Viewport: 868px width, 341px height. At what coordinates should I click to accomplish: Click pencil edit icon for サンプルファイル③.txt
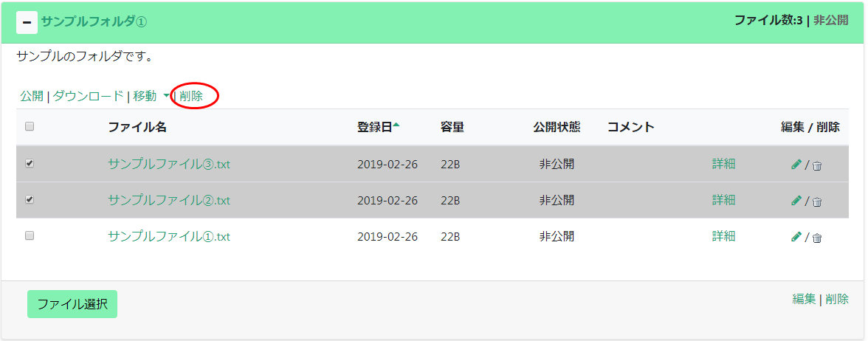pyautogui.click(x=796, y=164)
